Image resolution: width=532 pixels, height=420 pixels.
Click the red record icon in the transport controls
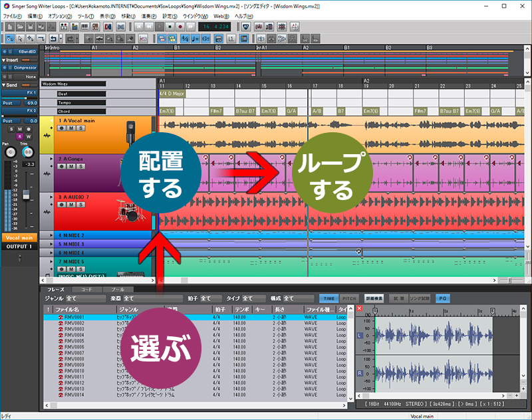coord(181,27)
